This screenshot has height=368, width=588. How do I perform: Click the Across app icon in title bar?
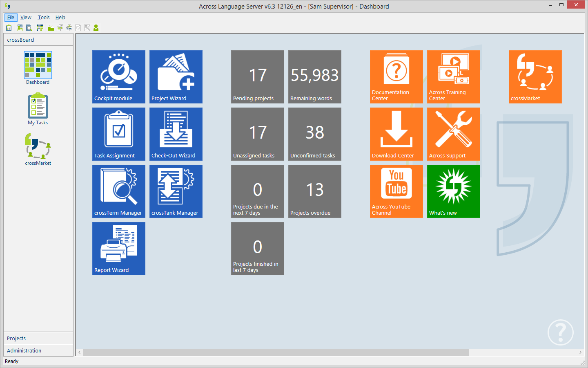point(7,6)
